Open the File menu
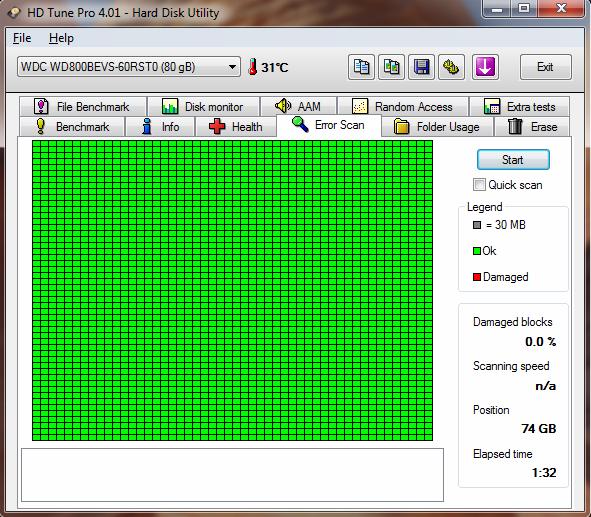This screenshot has height=517, width=591. coord(22,38)
